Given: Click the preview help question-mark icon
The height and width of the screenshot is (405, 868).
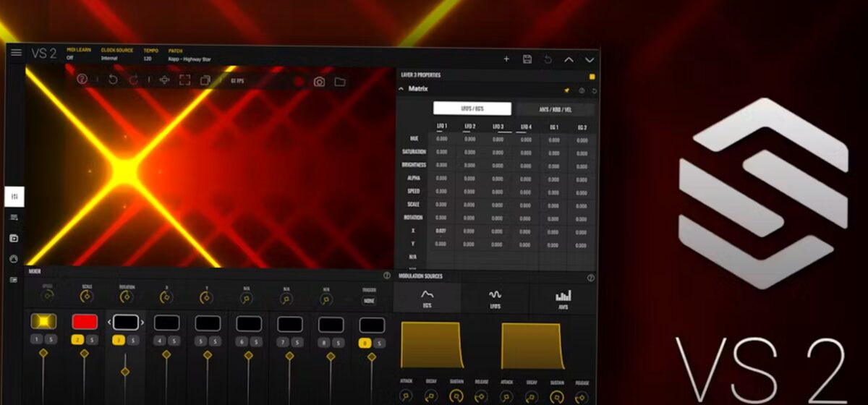Looking at the screenshot, I should click(82, 80).
